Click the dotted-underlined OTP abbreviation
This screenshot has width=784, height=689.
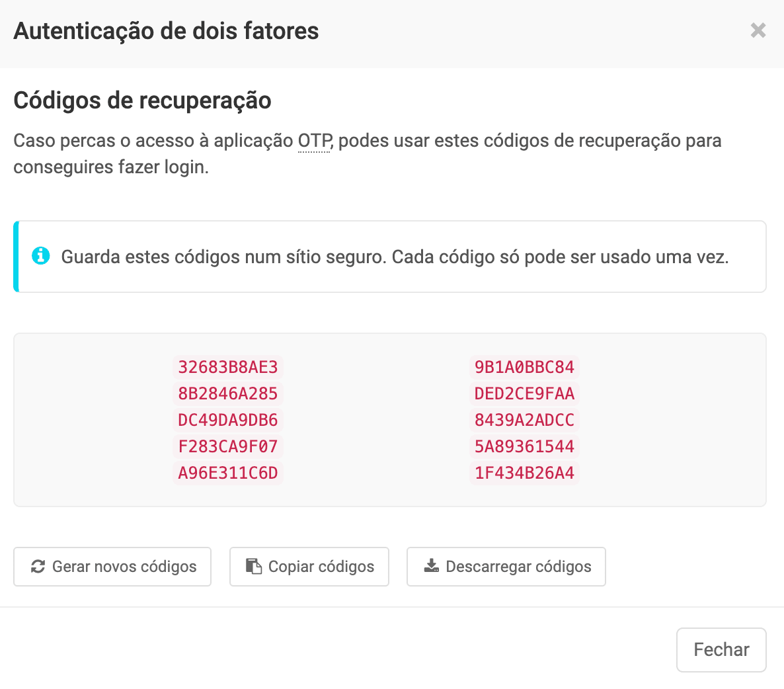point(314,141)
